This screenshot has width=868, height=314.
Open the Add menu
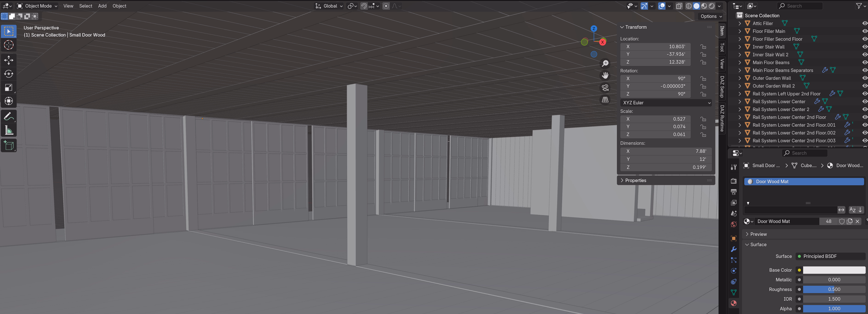coord(102,6)
